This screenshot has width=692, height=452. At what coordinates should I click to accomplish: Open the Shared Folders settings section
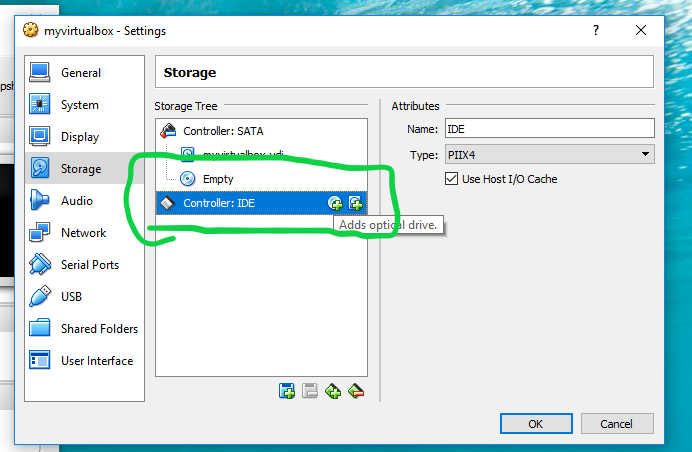(x=99, y=329)
